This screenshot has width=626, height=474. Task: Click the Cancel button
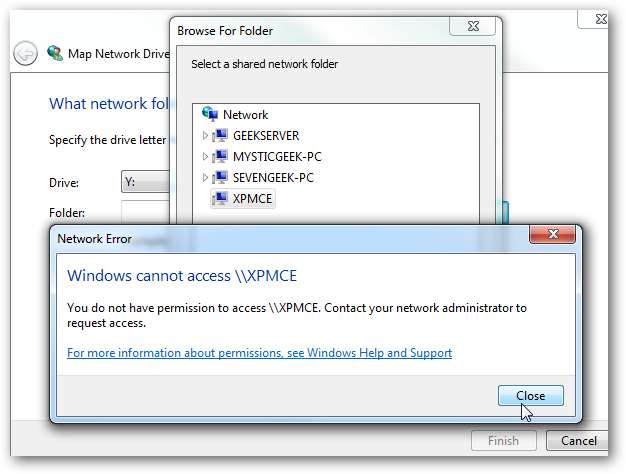tap(578, 440)
